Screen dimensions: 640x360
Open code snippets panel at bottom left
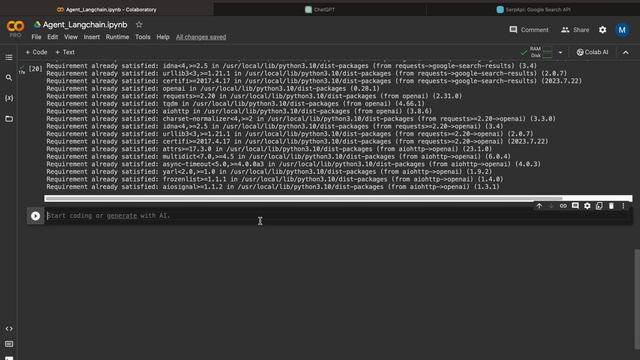click(9, 329)
